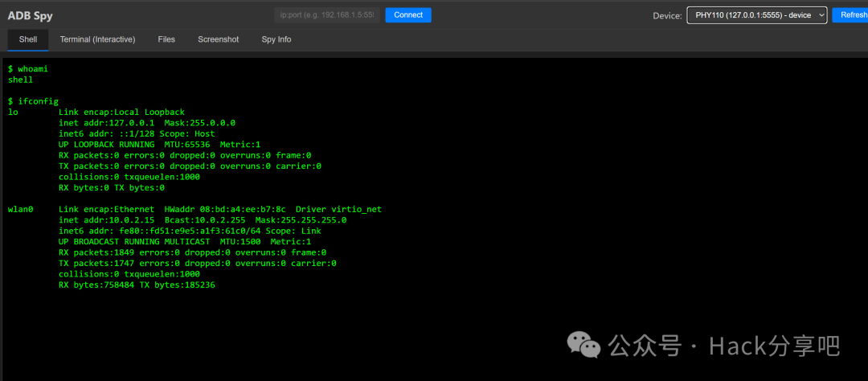Viewport: 868px width, 381px height.
Task: Switch to the Shell tab
Action: [27, 39]
